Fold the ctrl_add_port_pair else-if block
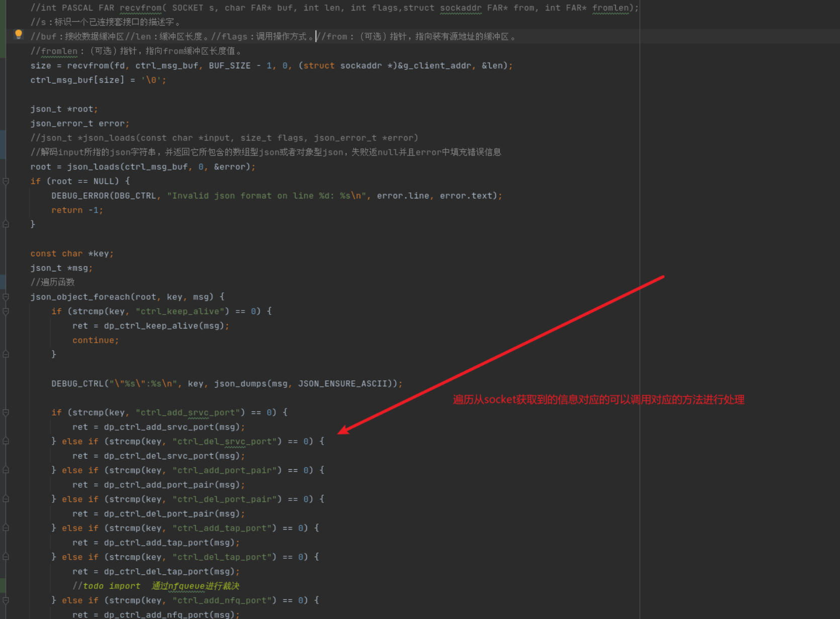The width and height of the screenshot is (840, 619). (6, 470)
